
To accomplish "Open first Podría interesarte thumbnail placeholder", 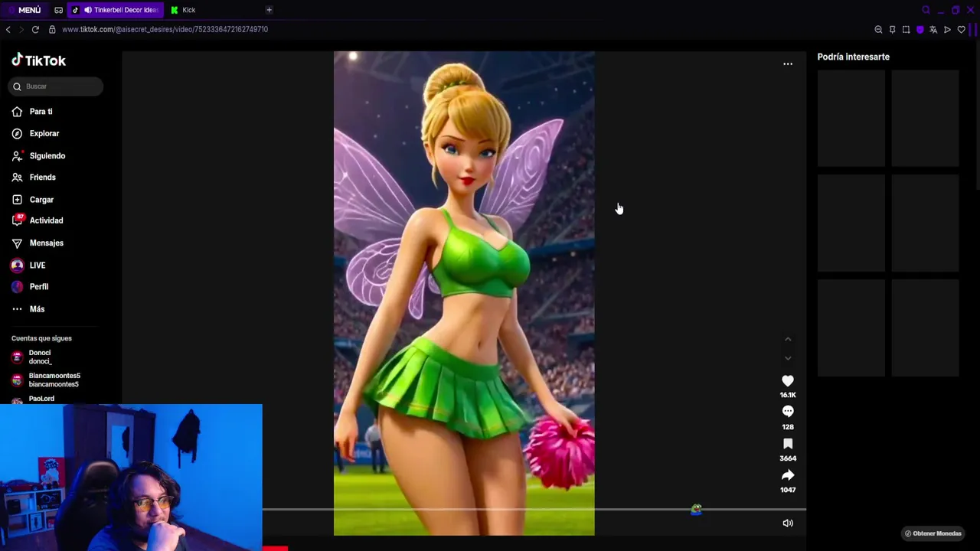I will pyautogui.click(x=851, y=118).
